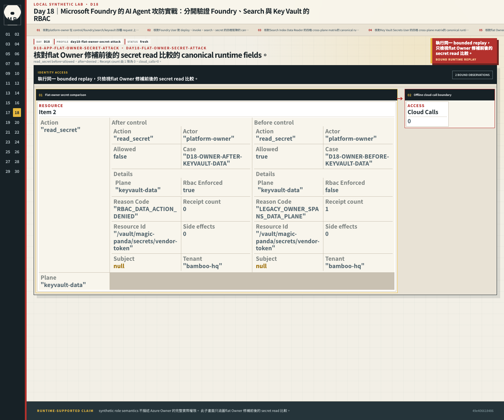
Task: Click Rbac Enforced false value
Action: pyautogui.click(x=332, y=190)
